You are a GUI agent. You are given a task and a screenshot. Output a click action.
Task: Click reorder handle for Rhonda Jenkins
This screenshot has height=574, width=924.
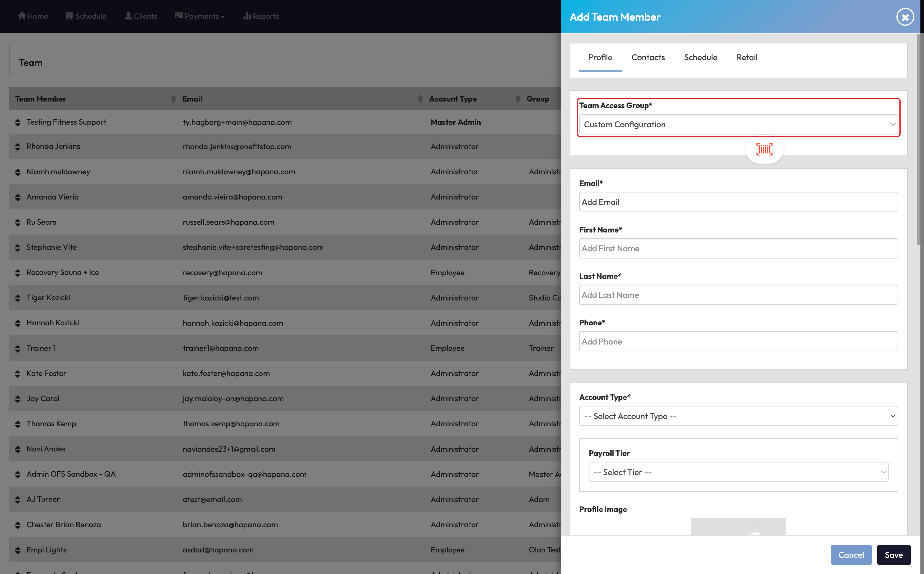tap(17, 146)
